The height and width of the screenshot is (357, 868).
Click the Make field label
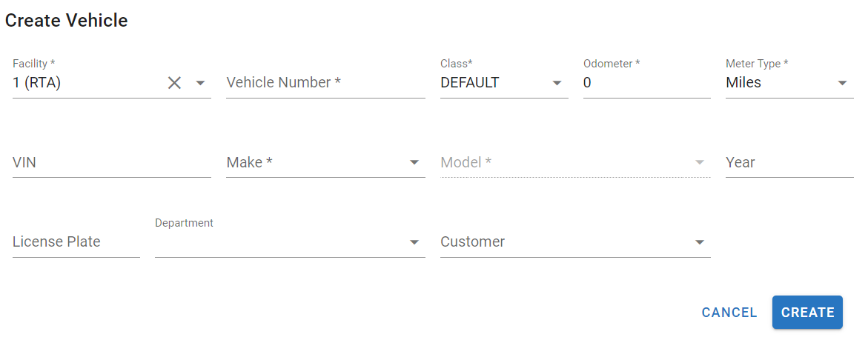coord(249,162)
